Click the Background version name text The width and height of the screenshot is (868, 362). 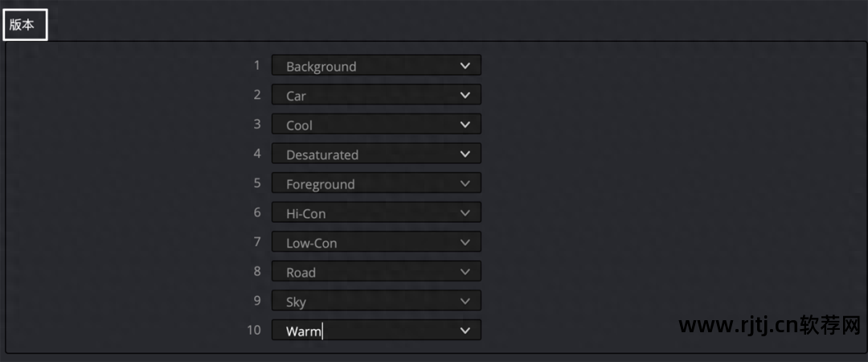click(321, 67)
